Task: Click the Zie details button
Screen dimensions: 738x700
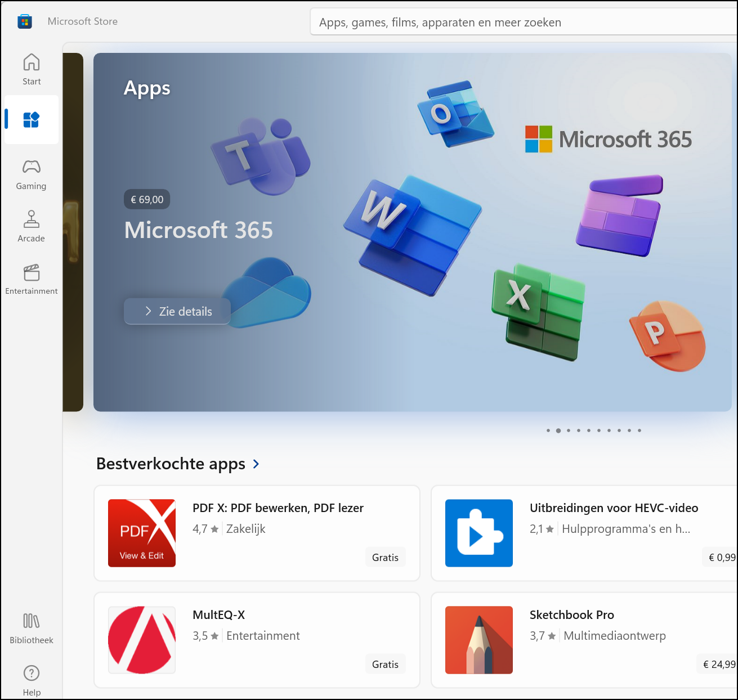Action: tap(177, 311)
